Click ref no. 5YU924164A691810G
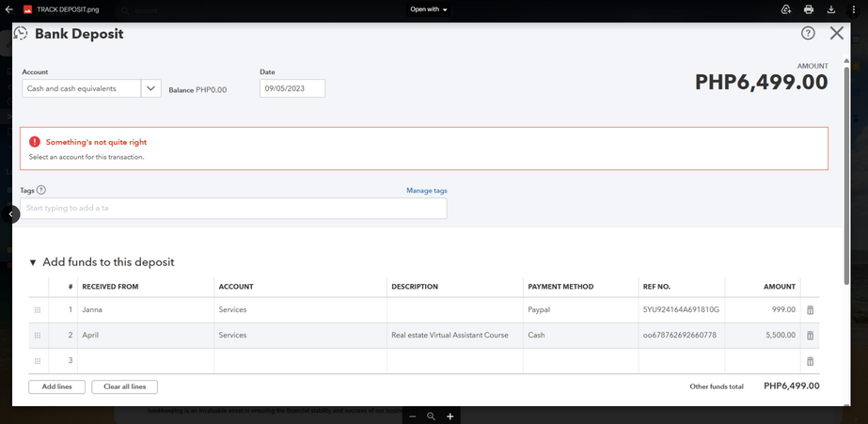This screenshot has height=424, width=868. 682,310
